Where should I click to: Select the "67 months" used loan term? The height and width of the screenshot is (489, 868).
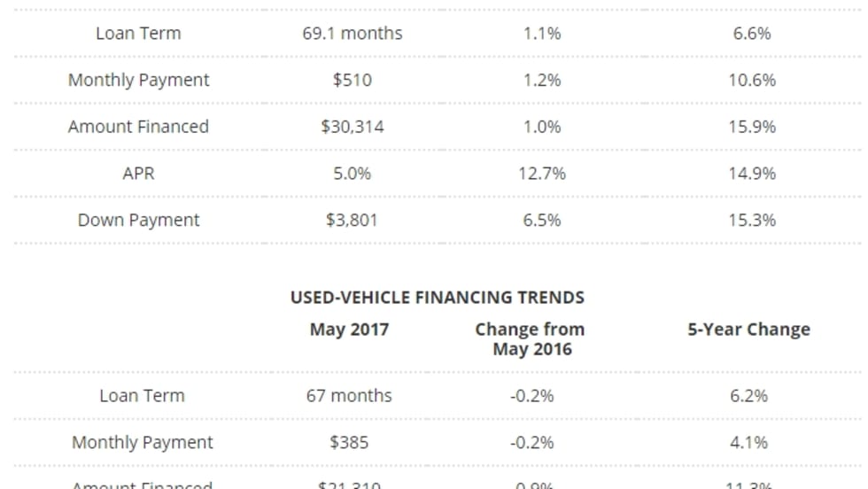tap(349, 396)
